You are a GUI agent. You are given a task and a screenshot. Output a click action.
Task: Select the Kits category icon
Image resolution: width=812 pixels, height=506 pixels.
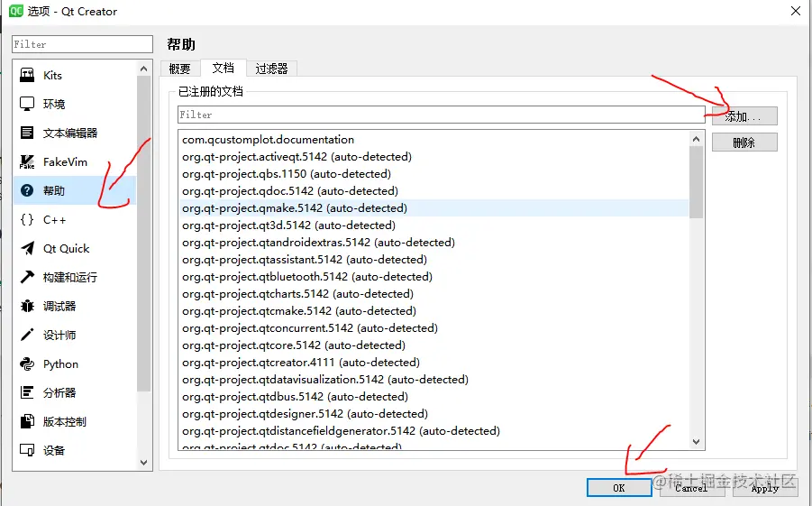tap(27, 75)
